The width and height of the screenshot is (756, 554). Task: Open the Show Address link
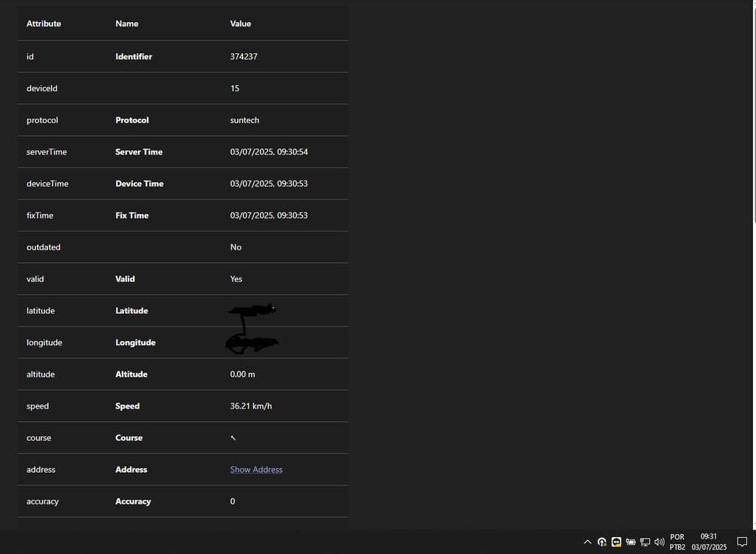[x=256, y=470]
